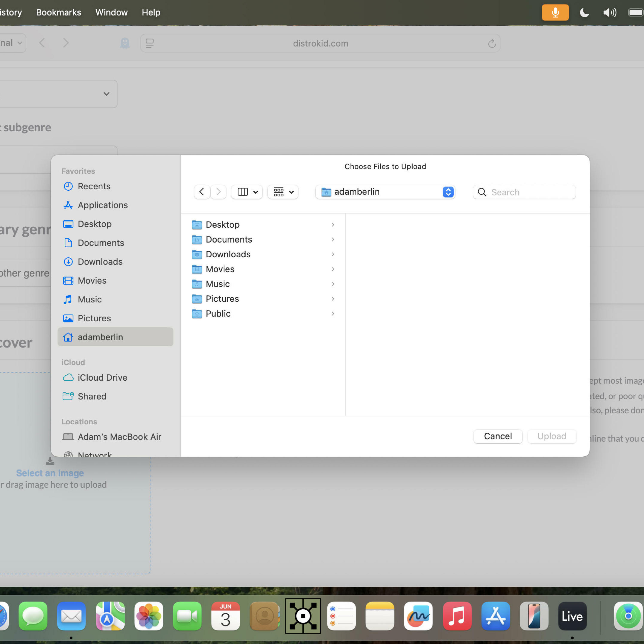Open Photos from the Dock
The height and width of the screenshot is (644, 644).
[149, 616]
